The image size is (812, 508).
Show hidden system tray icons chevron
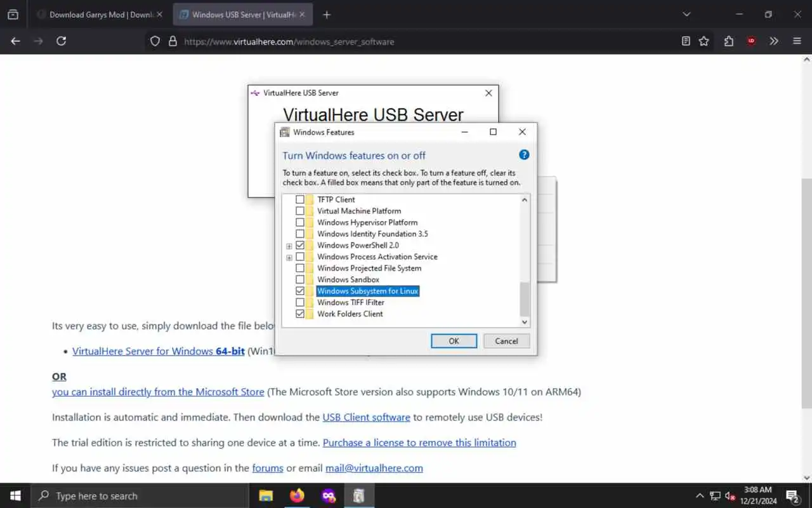pos(700,496)
